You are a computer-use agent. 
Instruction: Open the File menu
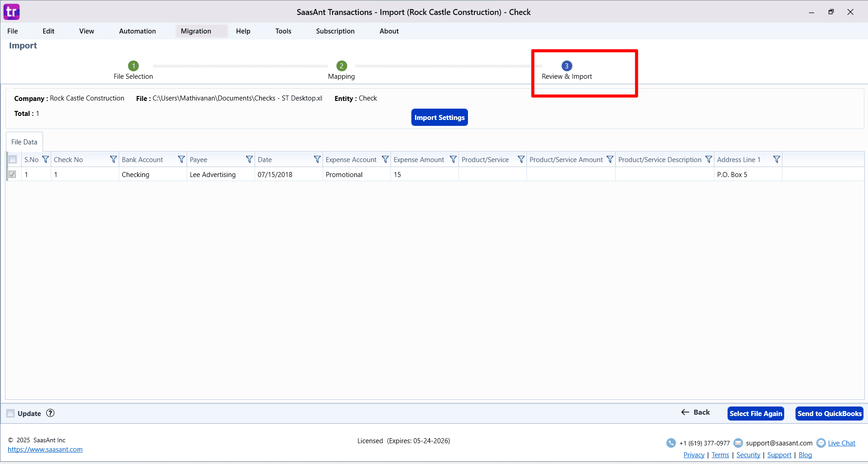click(x=13, y=31)
